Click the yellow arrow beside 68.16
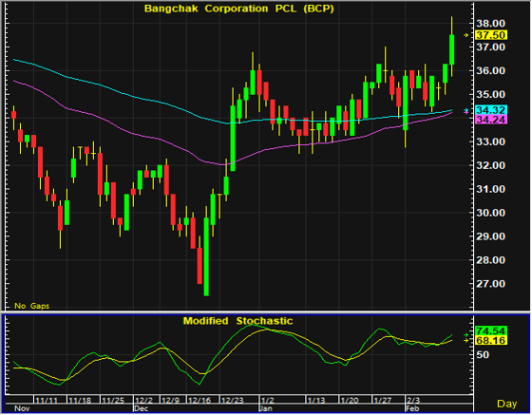532x415 pixels. [x=466, y=340]
